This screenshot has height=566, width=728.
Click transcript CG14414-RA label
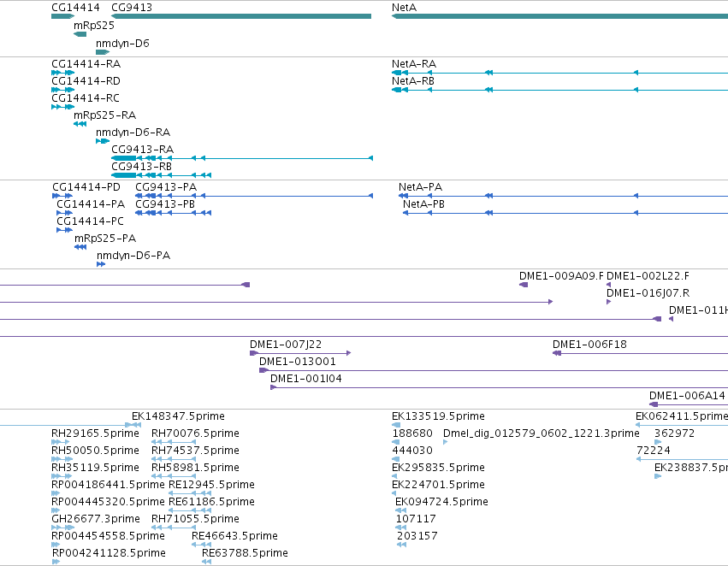pyautogui.click(x=86, y=63)
